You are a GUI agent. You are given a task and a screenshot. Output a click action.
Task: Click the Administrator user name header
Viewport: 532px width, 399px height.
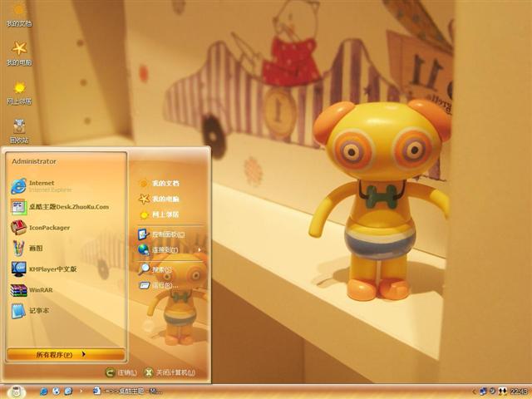point(34,161)
